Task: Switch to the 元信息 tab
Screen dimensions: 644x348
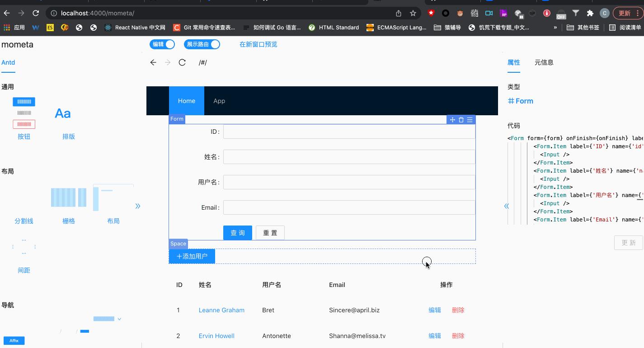Action: click(544, 62)
